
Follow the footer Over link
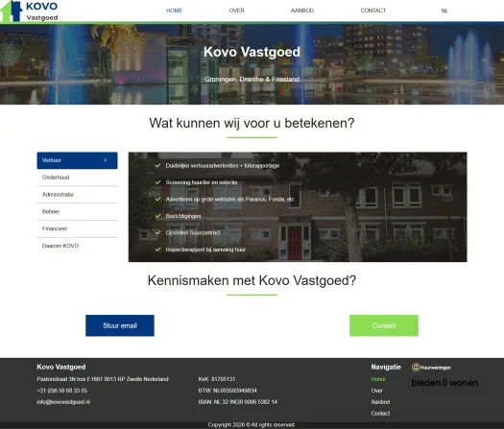click(376, 391)
